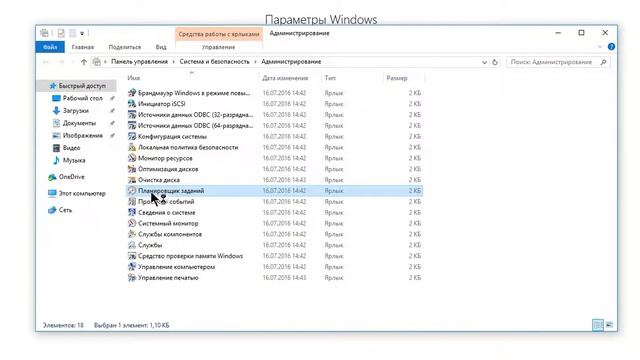640x360 pixels.
Task: Select the iSCSI Initiator shortcut icon
Action: click(x=132, y=104)
